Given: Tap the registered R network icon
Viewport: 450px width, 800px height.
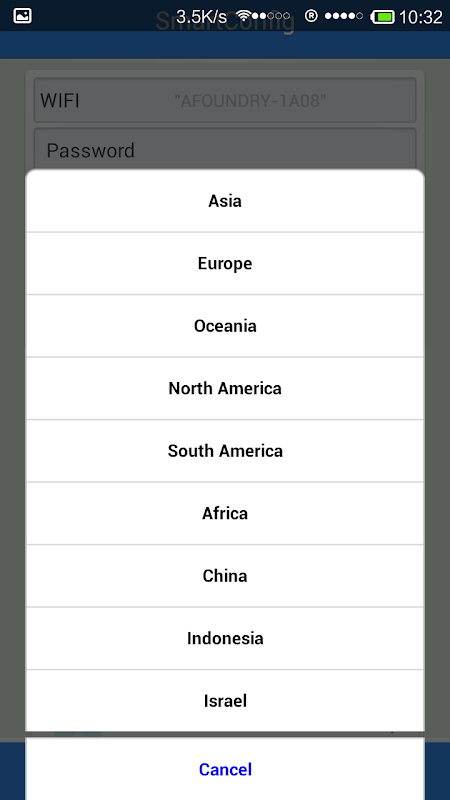Looking at the screenshot, I should pos(311,16).
